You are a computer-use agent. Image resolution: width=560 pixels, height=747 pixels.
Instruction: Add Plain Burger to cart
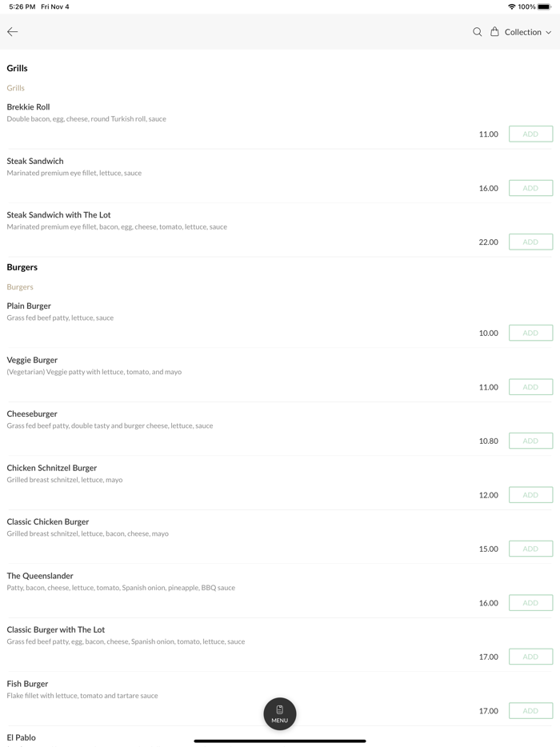[530, 333]
